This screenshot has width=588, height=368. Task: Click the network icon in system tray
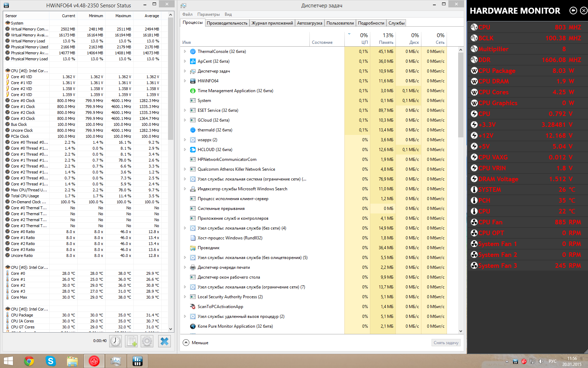[x=532, y=361]
